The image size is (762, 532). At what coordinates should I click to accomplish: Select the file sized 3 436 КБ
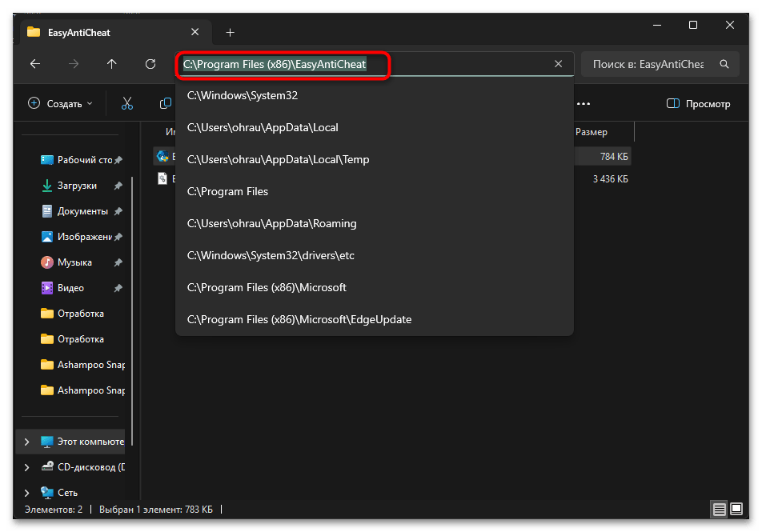(x=391, y=178)
